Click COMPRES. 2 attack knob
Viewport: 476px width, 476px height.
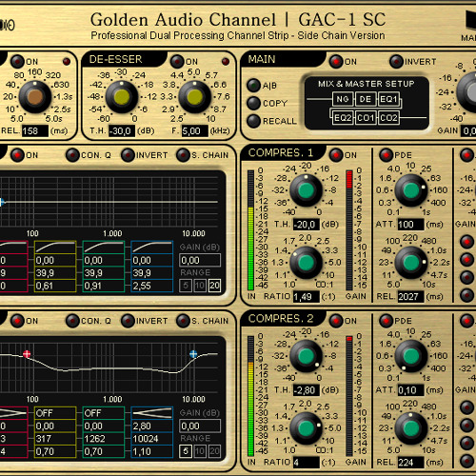click(x=411, y=356)
